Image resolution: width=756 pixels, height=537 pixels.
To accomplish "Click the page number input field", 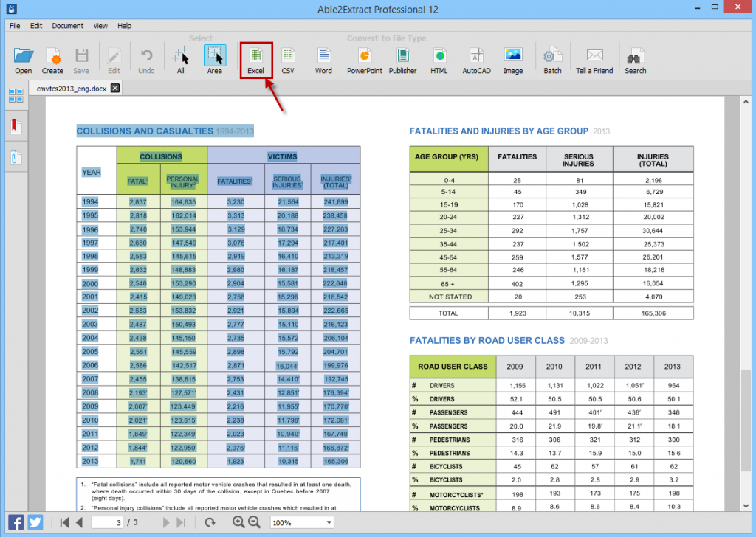I will click(x=108, y=522).
